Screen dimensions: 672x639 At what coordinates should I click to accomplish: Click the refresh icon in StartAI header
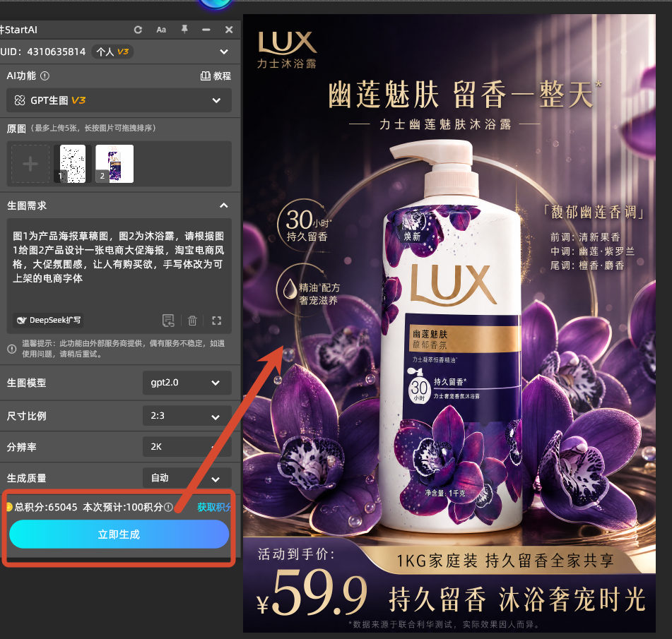tap(138, 30)
